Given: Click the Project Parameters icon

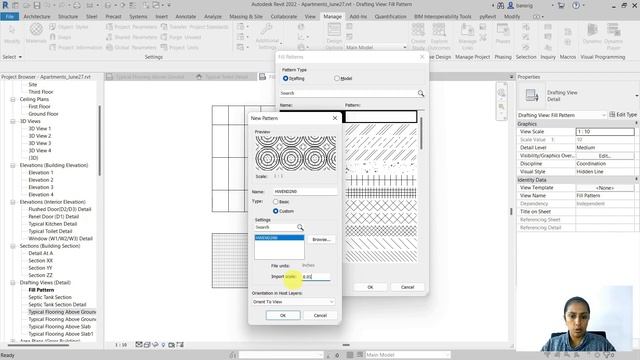Looking at the screenshot, I should tap(109, 27).
